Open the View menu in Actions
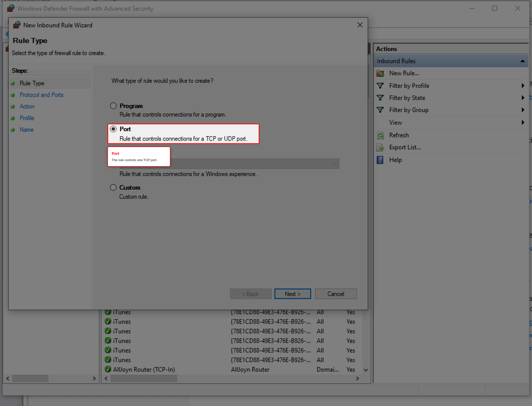Image resolution: width=532 pixels, height=406 pixels. click(395, 123)
